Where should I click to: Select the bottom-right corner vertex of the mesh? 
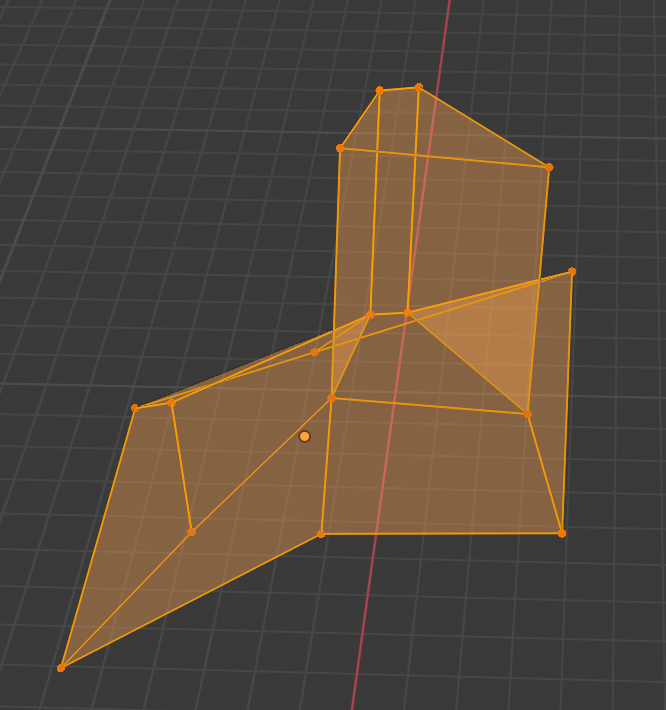coord(562,533)
